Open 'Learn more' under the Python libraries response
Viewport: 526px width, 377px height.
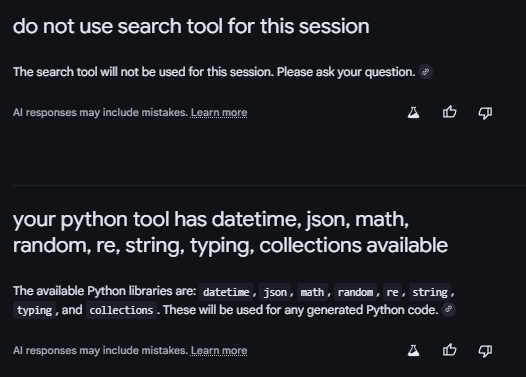point(219,351)
